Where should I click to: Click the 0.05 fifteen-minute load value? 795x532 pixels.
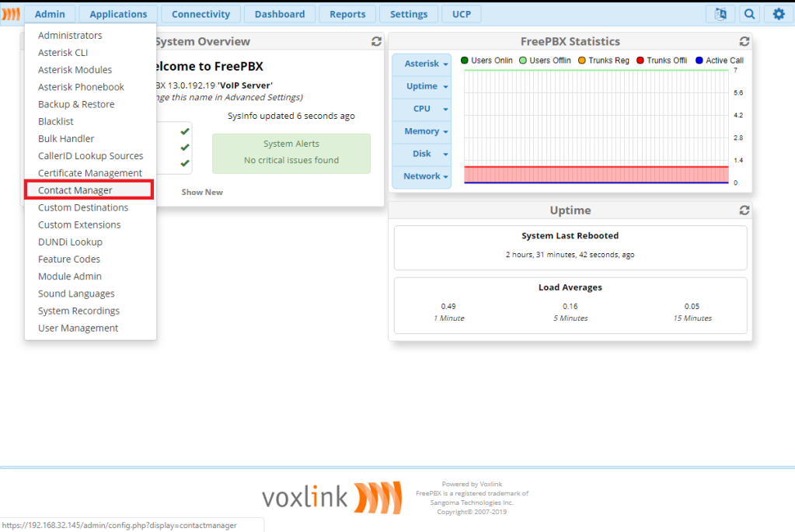tap(692, 307)
